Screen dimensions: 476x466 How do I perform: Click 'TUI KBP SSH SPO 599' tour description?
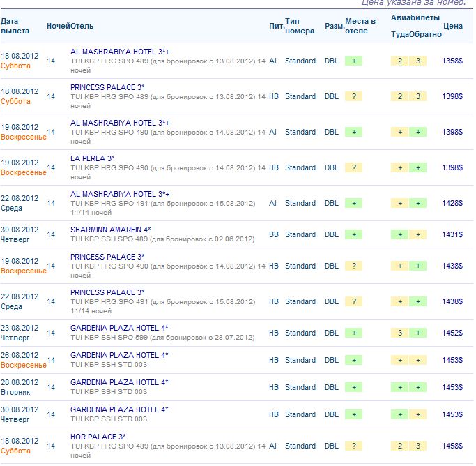click(x=162, y=337)
